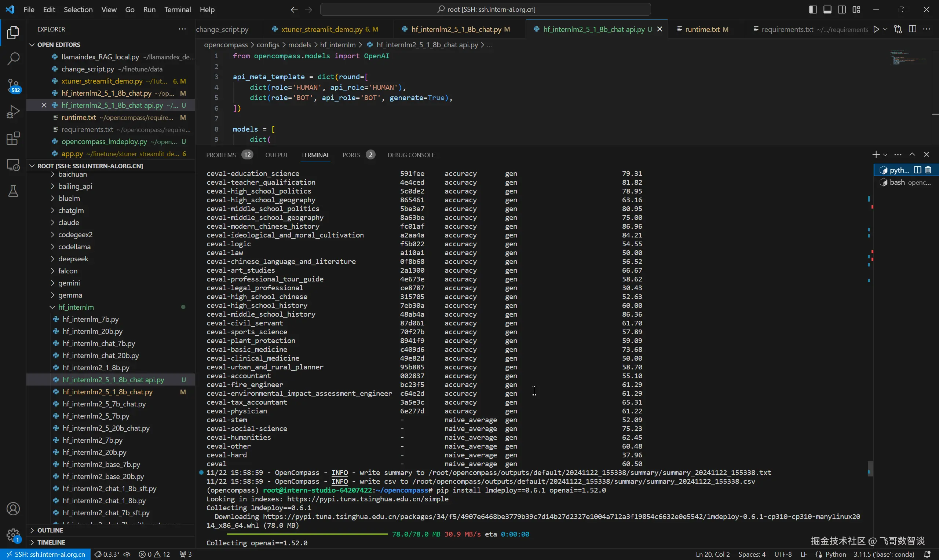Click the Python interpreter 3.11.5 status item
The image size is (939, 560).
884,555
